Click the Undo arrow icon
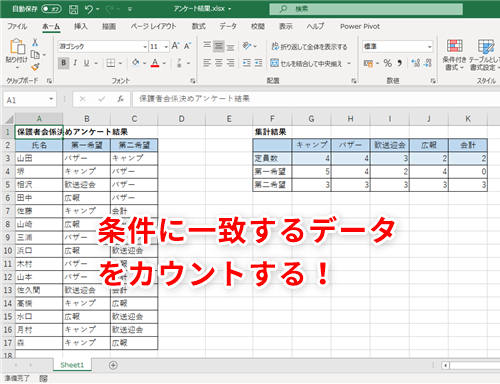 click(x=89, y=9)
